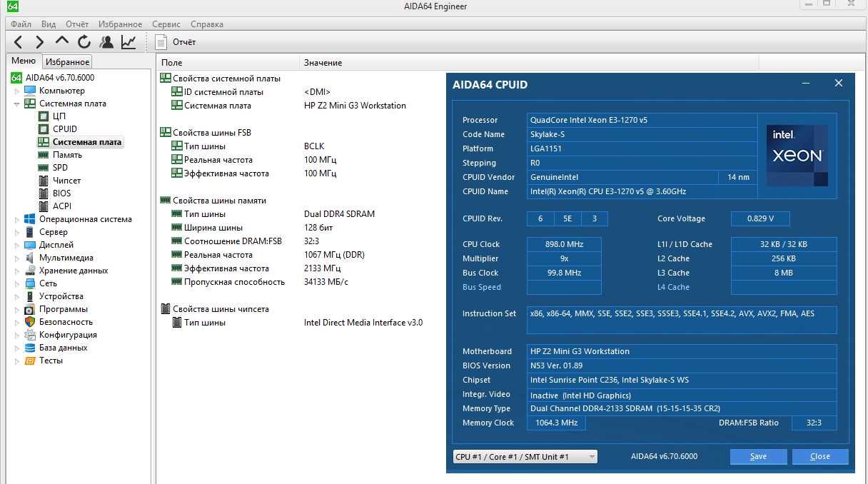868x484 pixels.
Task: Go forward with the right arrow toolbar icon
Action: (40, 42)
